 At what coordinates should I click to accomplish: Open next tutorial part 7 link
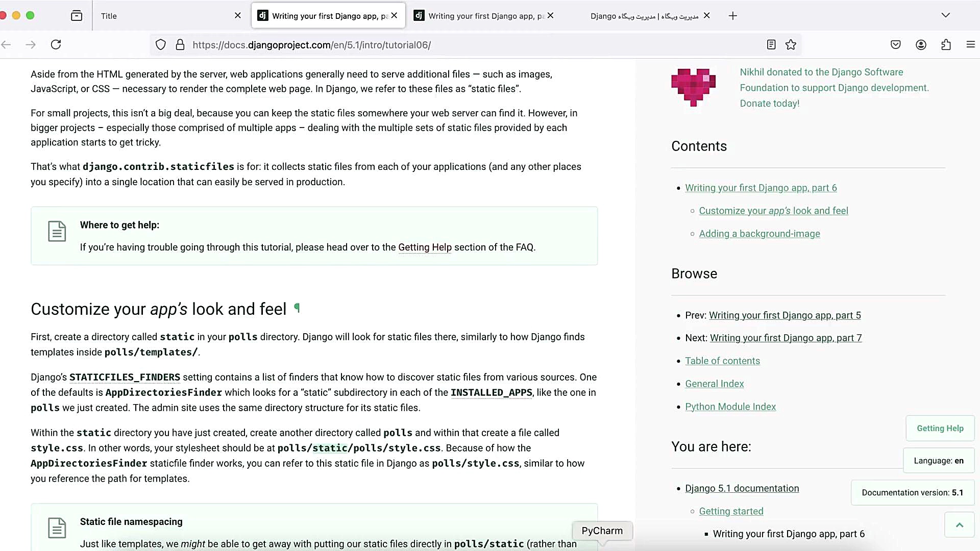[786, 338]
